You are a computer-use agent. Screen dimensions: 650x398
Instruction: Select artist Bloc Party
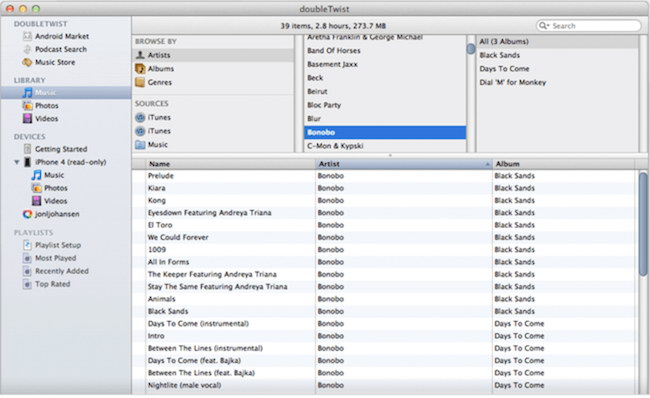[x=324, y=105]
